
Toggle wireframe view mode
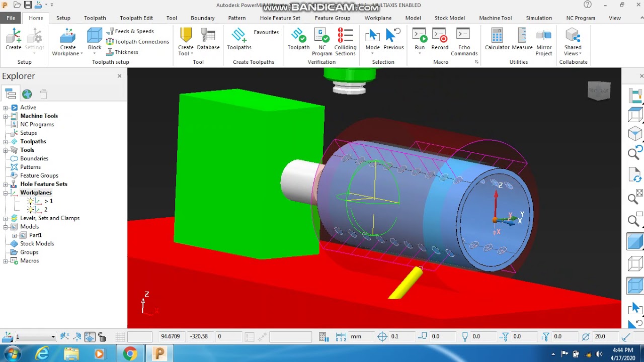[635, 263]
